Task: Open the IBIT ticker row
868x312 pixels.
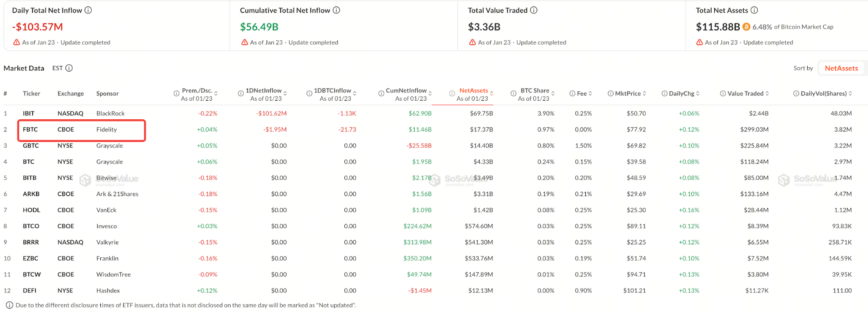Action: (29, 113)
